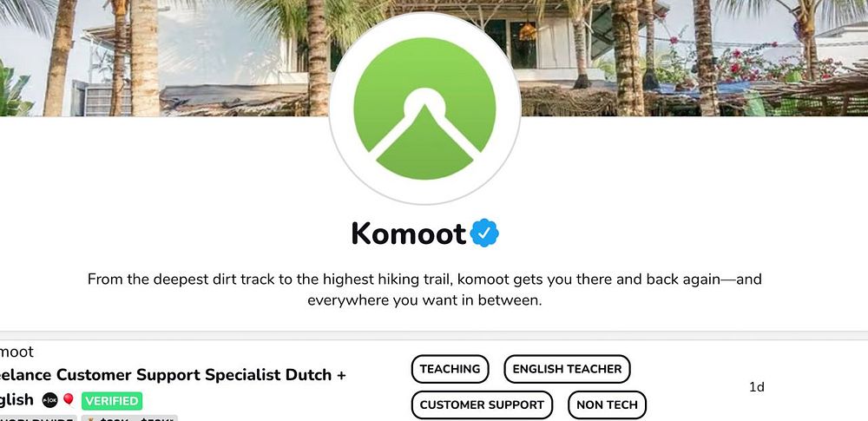
Task: Filter by the NON TECH tag
Action: click(607, 405)
